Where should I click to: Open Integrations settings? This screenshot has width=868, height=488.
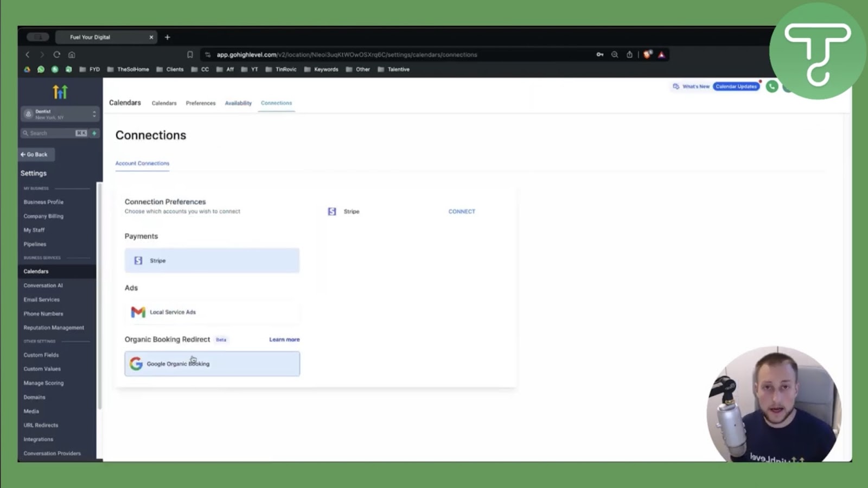tap(39, 439)
